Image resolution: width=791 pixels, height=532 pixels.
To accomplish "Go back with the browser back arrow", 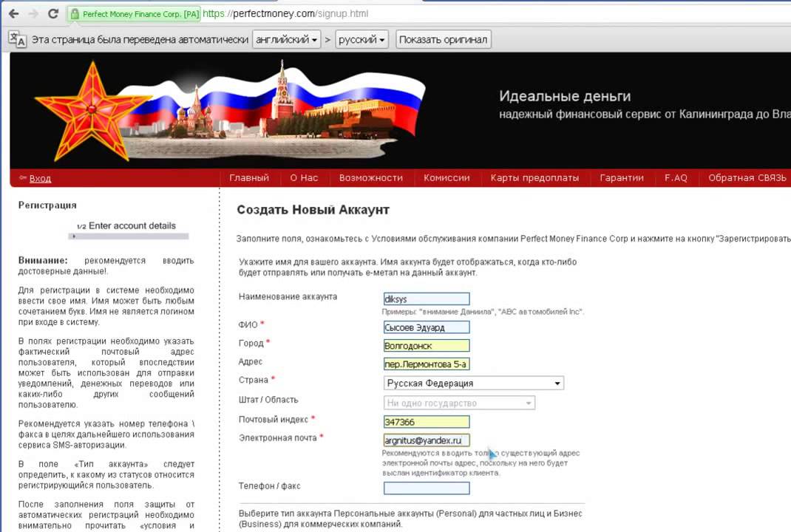I will [x=13, y=13].
